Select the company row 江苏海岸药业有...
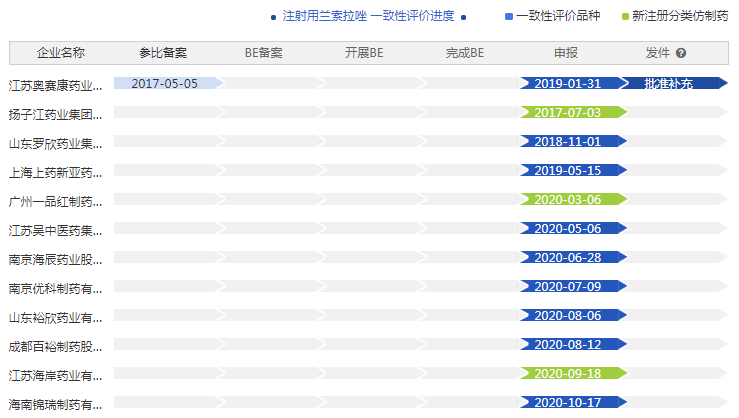The height and width of the screenshot is (418, 739). (x=55, y=376)
